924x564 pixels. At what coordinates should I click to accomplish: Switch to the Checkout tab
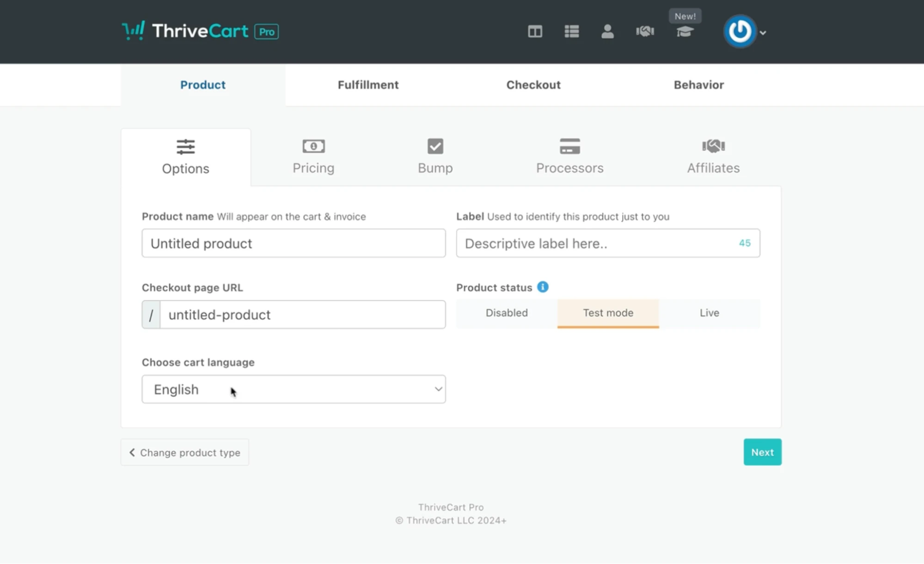coord(533,85)
